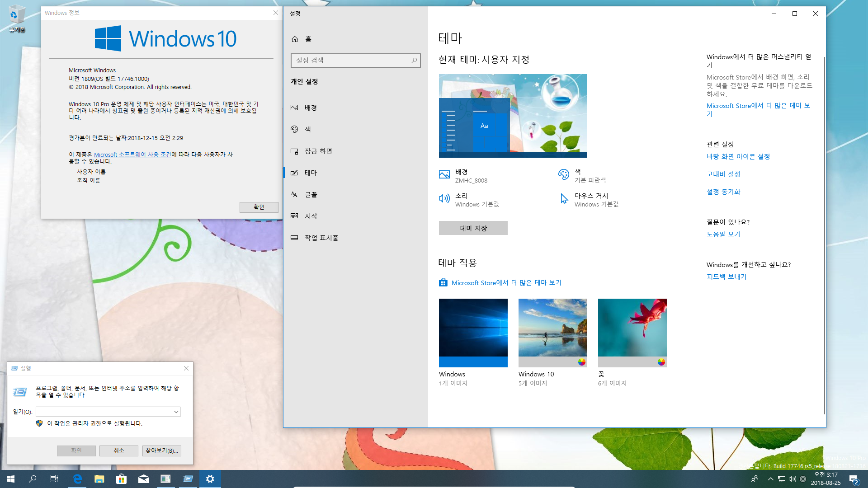Open the 시작 start sidebar item
The width and height of the screenshot is (868, 488).
point(355,216)
